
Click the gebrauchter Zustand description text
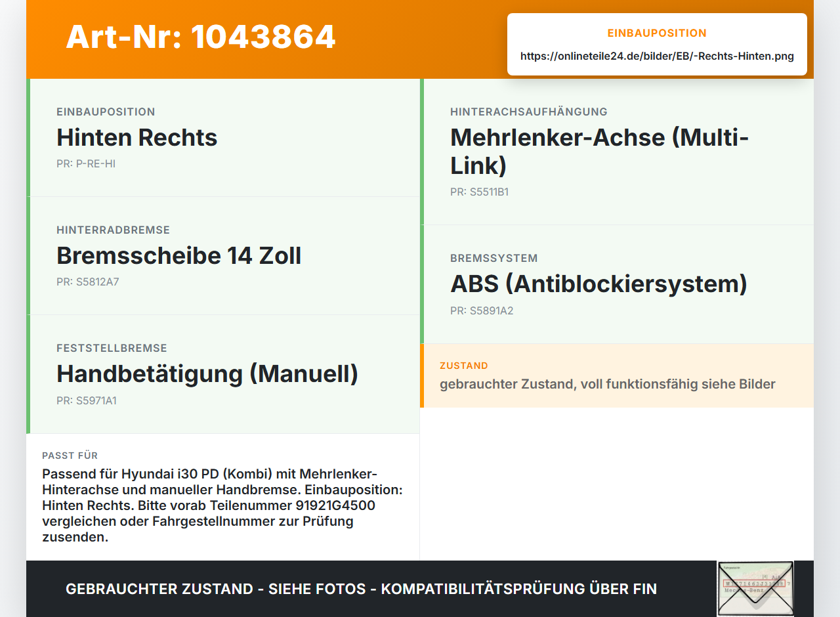[x=608, y=384]
